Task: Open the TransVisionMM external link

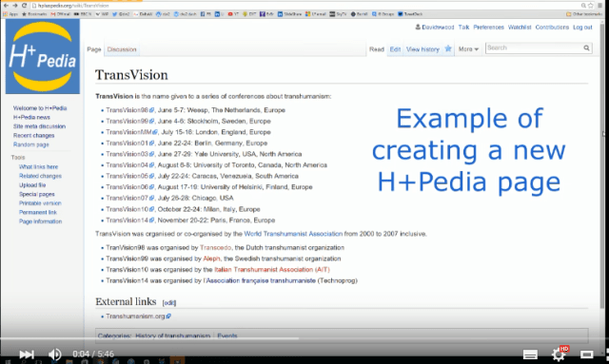Action: 131,132
